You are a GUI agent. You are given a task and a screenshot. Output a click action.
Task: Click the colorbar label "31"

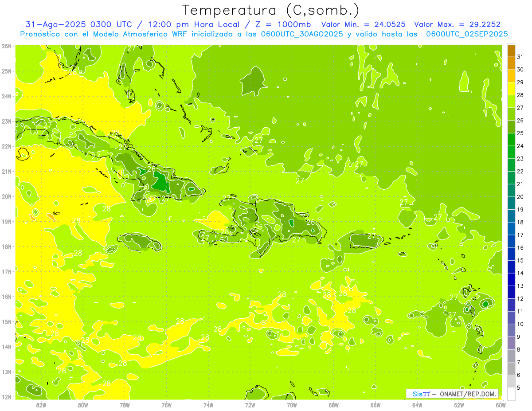[520, 57]
